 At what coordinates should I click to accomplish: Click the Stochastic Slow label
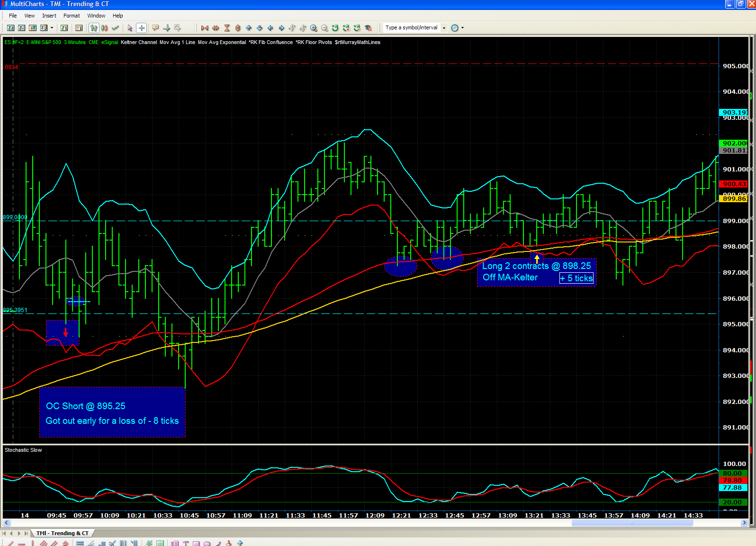pos(23,450)
